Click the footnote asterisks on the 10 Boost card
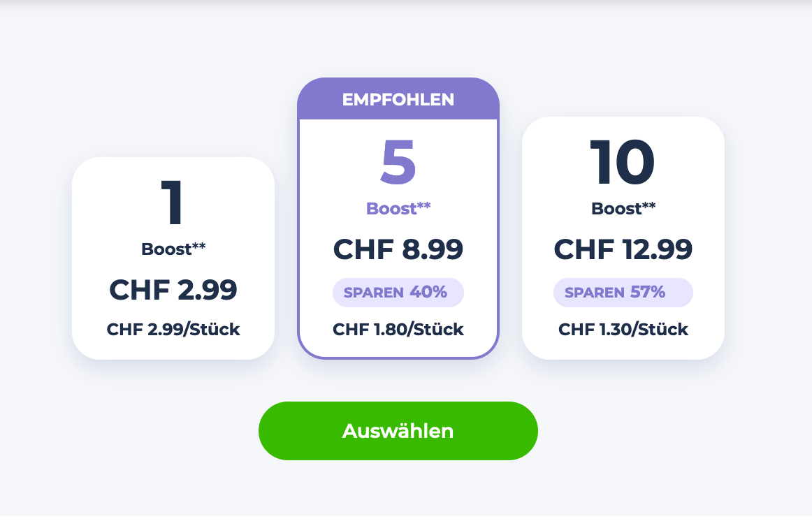This screenshot has height=521, width=812. tap(649, 206)
